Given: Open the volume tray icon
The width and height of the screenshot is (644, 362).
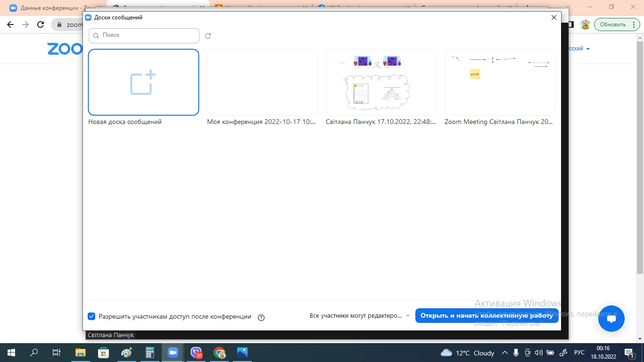Looking at the screenshot, I should coord(539,353).
